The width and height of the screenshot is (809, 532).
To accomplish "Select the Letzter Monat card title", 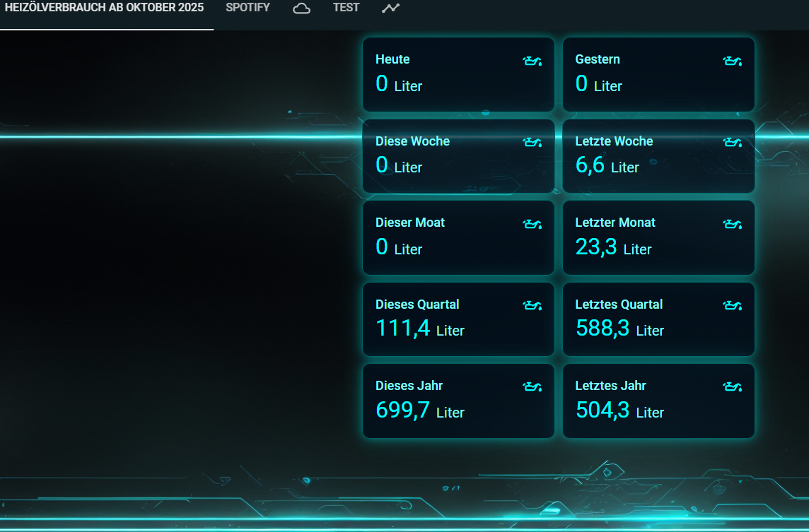I will pyautogui.click(x=615, y=223).
